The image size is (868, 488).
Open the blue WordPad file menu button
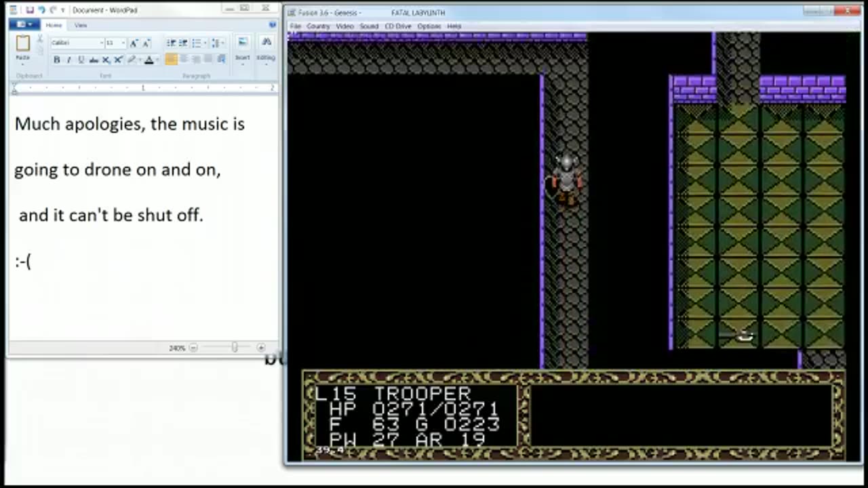pos(24,24)
